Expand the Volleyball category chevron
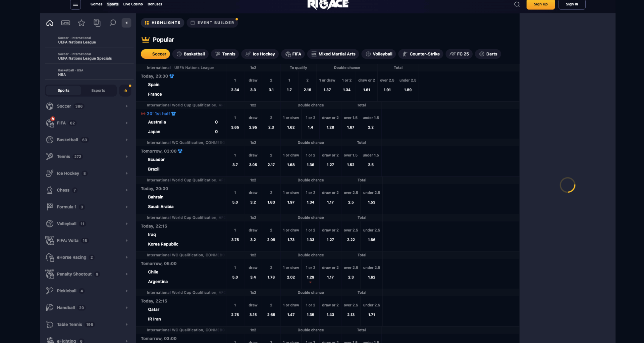Screen dimensions: 644x343 tap(126, 224)
